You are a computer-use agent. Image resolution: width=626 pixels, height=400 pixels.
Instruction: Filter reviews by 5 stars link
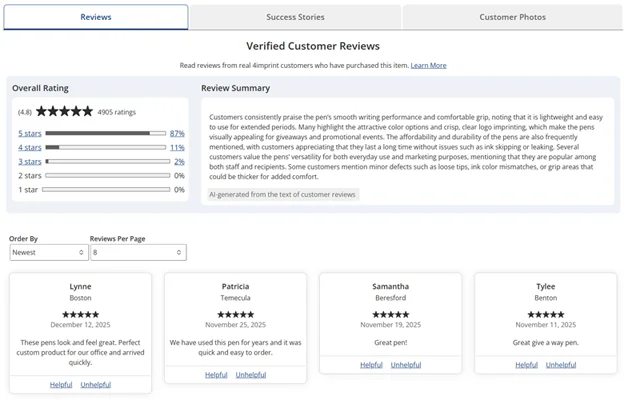[x=30, y=133]
